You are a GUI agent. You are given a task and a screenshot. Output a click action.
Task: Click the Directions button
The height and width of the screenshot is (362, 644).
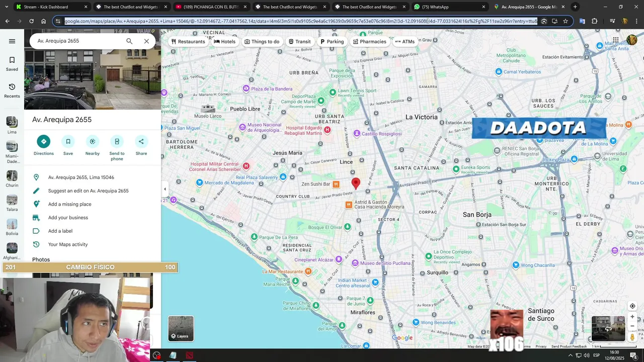tap(44, 145)
